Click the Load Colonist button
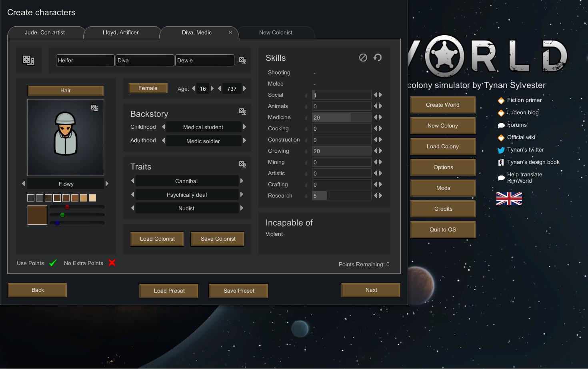 [157, 239]
